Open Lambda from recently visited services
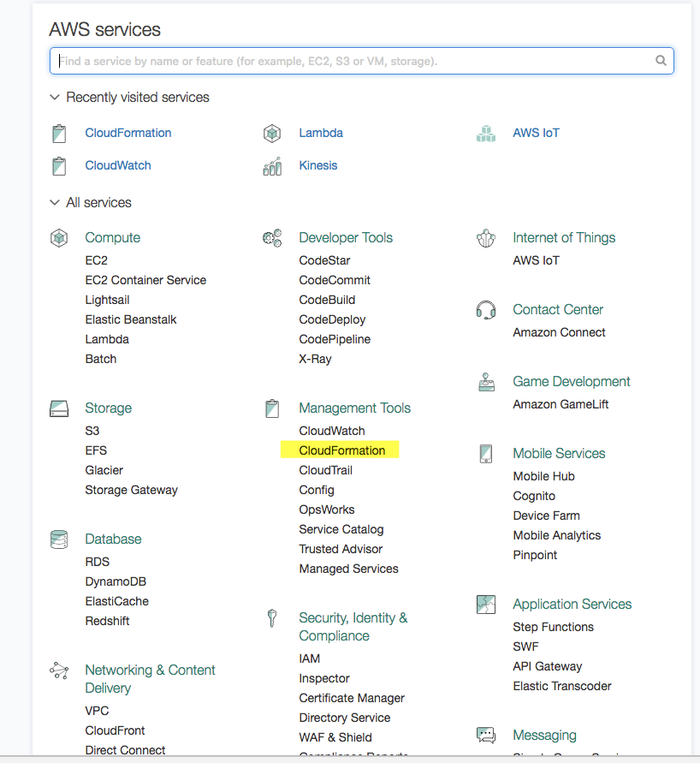This screenshot has width=700, height=763. (x=321, y=133)
